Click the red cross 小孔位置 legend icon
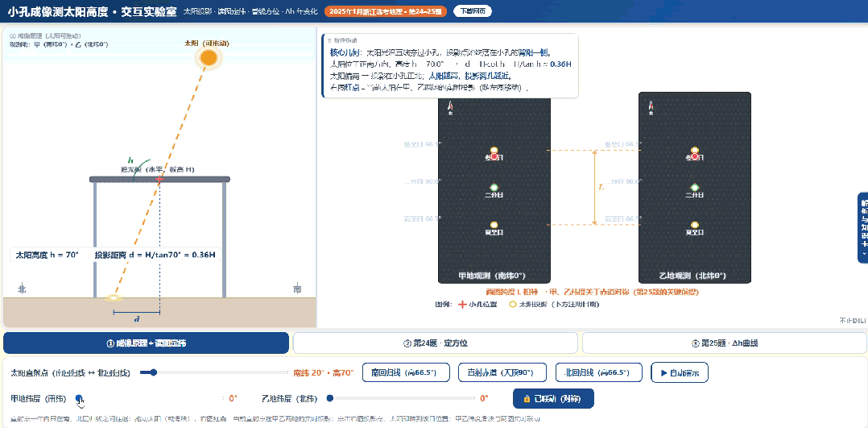The height and width of the screenshot is (428, 868). pos(462,305)
